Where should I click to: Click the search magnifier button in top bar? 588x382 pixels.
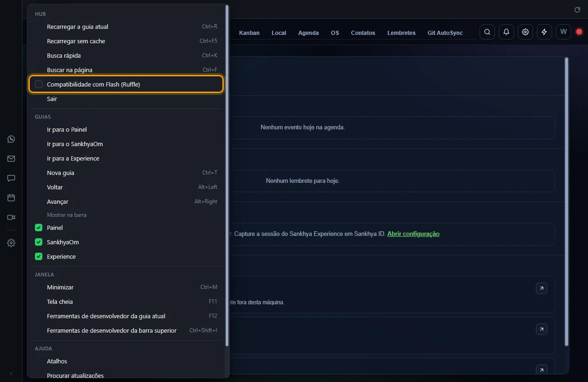(x=487, y=32)
